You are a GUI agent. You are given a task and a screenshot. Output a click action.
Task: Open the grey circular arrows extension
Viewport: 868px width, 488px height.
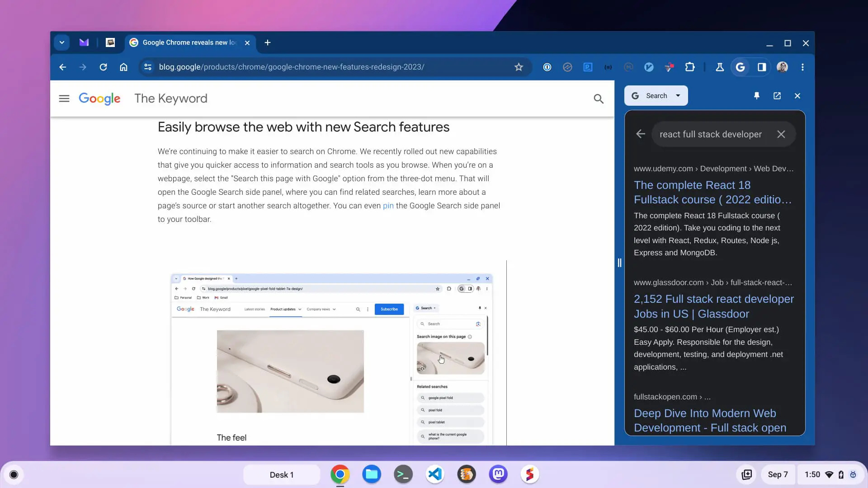(567, 67)
